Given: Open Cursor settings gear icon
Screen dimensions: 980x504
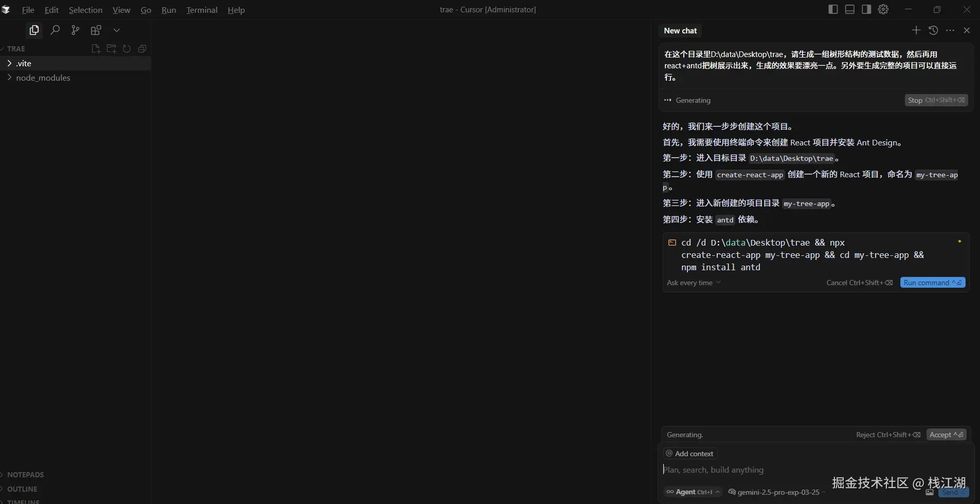Looking at the screenshot, I should tap(883, 9).
